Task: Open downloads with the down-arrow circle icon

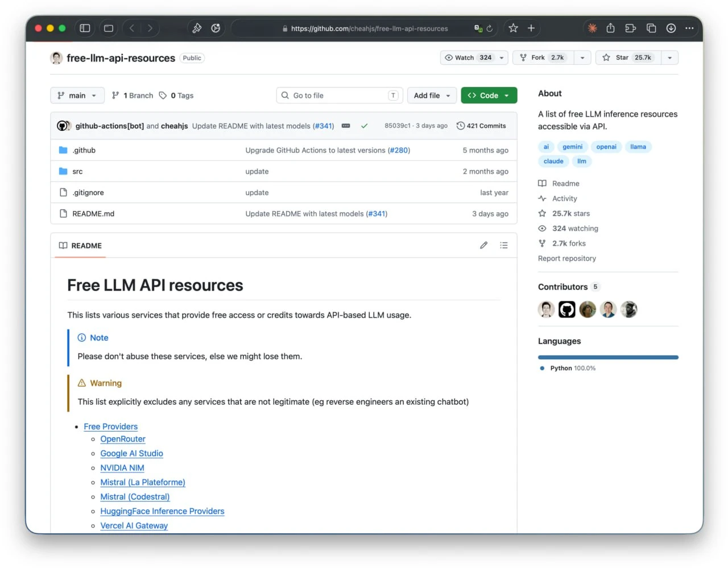Action: point(671,28)
